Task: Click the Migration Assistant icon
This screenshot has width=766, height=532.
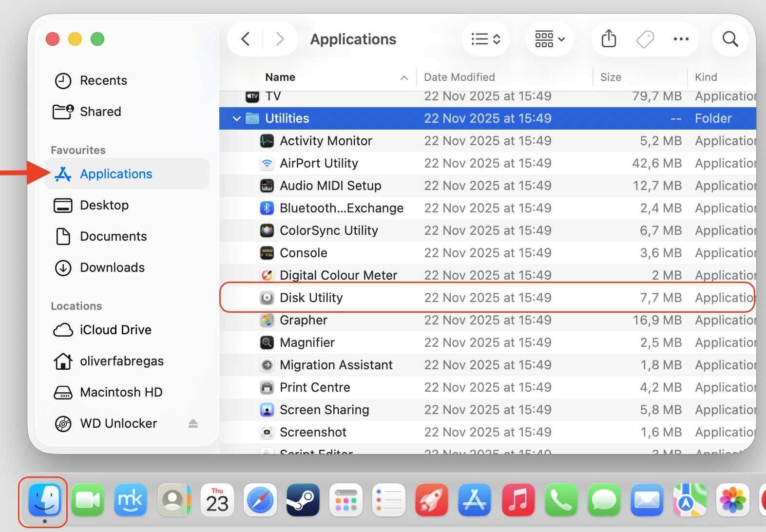Action: click(x=267, y=365)
